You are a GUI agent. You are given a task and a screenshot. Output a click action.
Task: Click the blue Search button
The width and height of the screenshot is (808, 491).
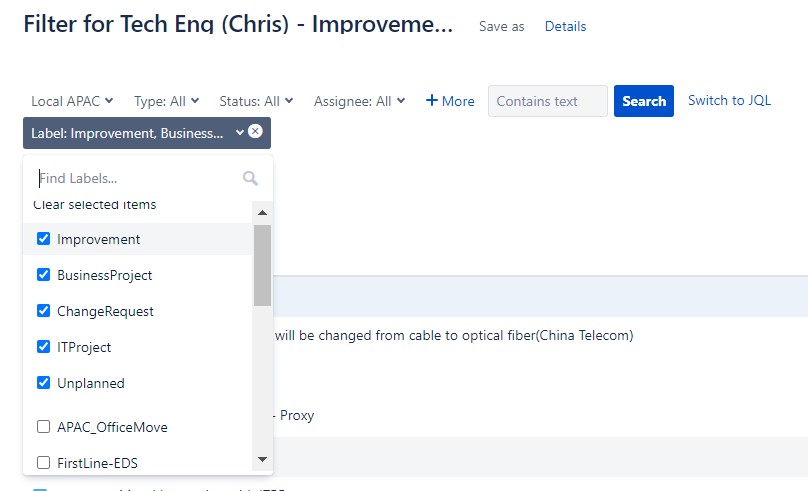click(644, 101)
